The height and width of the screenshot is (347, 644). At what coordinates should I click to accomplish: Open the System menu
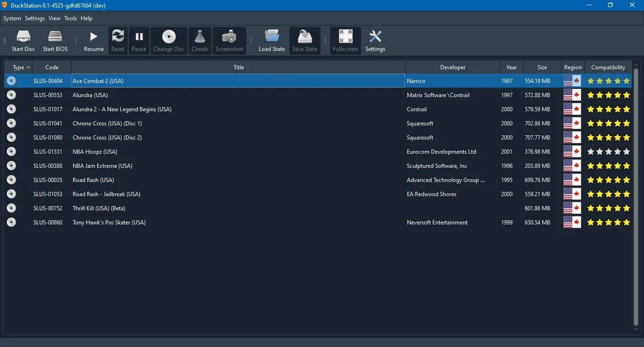[x=12, y=18]
